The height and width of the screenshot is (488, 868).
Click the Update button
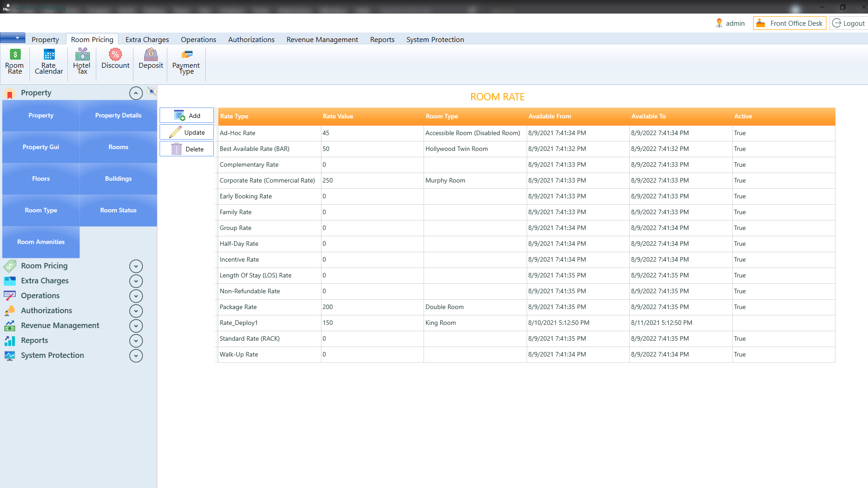tap(187, 132)
